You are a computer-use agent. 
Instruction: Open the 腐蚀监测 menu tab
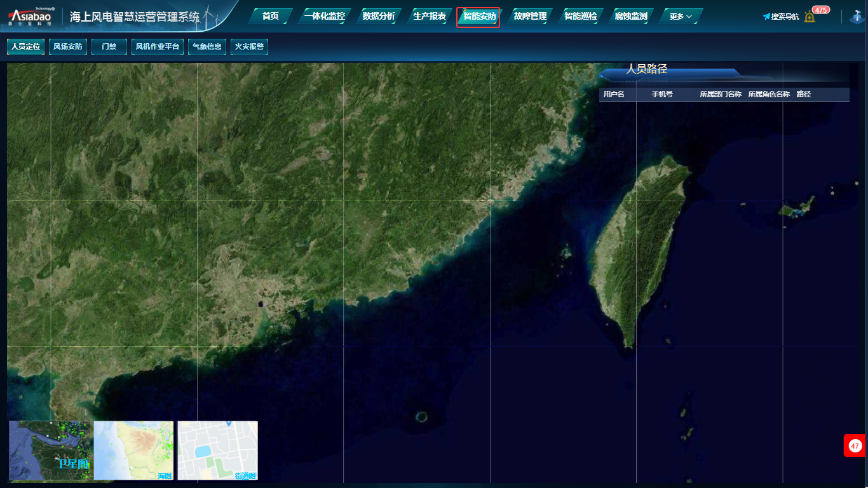click(631, 17)
